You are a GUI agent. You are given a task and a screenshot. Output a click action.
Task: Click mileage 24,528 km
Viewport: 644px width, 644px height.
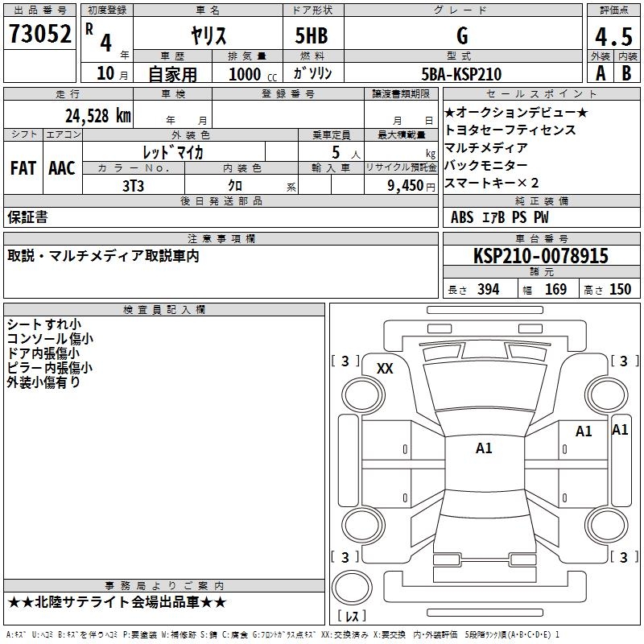point(98,116)
